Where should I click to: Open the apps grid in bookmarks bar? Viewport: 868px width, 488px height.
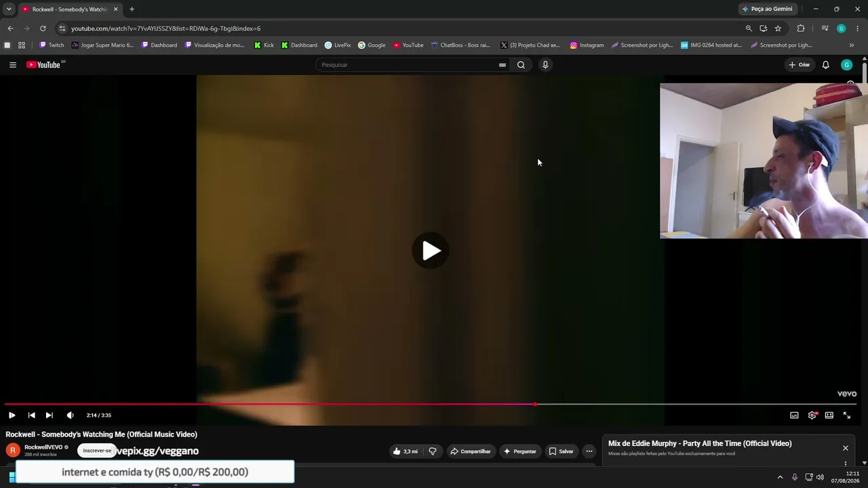click(22, 45)
